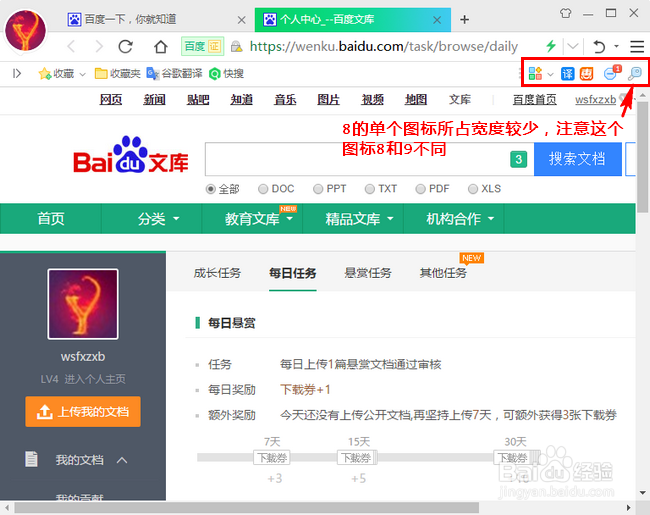
Task: Click the Baidu 文库 logo
Action: [131, 155]
